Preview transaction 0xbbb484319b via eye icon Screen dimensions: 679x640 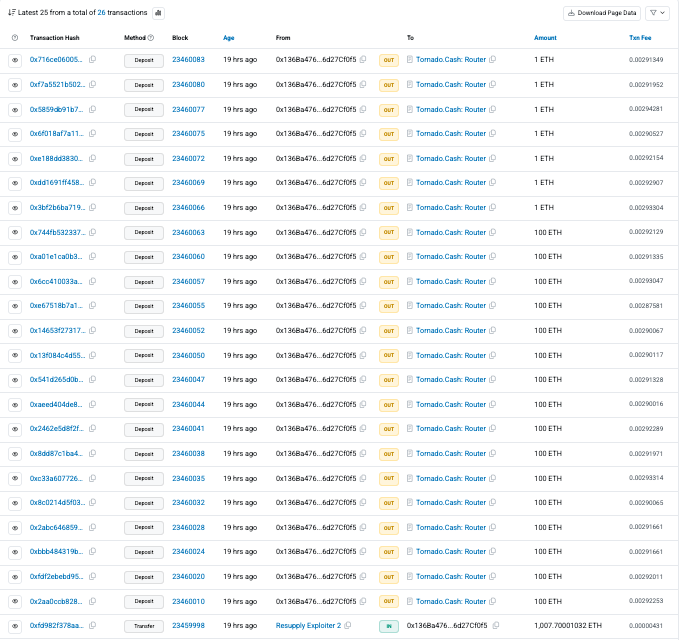[x=15, y=552]
